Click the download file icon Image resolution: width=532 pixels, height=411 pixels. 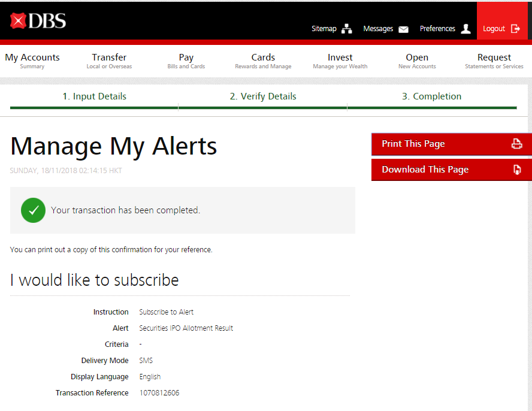click(516, 170)
